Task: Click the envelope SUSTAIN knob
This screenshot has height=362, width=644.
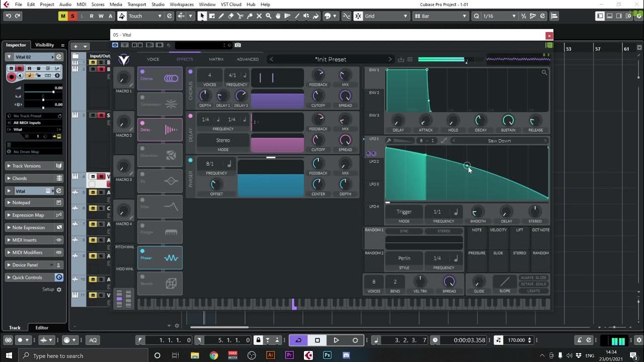Action: point(508,120)
